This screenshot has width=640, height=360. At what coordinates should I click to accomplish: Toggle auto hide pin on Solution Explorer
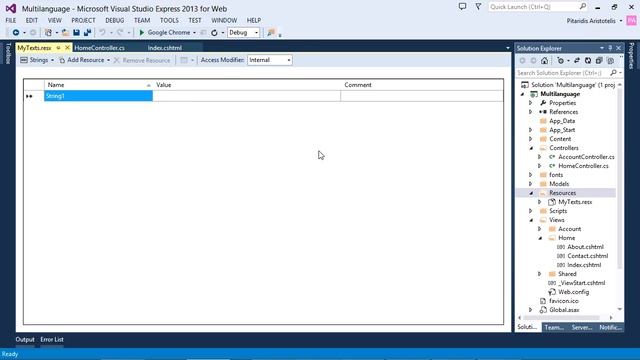[610, 48]
